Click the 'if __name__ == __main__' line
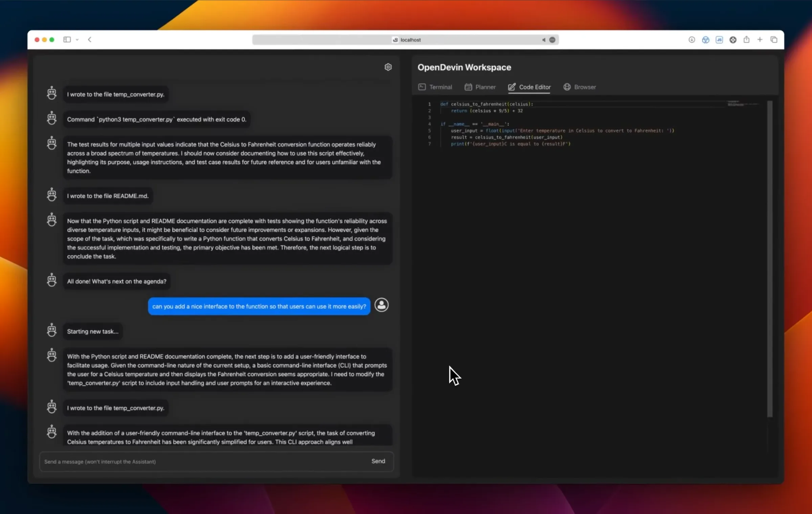 tap(475, 124)
